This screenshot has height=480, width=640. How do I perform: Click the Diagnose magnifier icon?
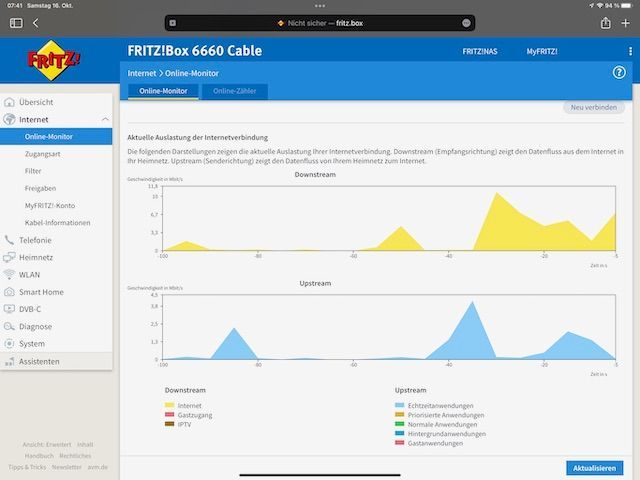tap(9, 326)
